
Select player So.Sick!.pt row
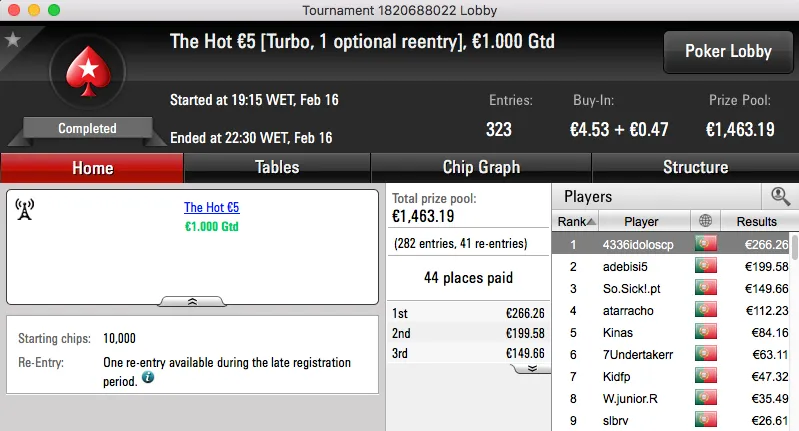click(x=641, y=288)
